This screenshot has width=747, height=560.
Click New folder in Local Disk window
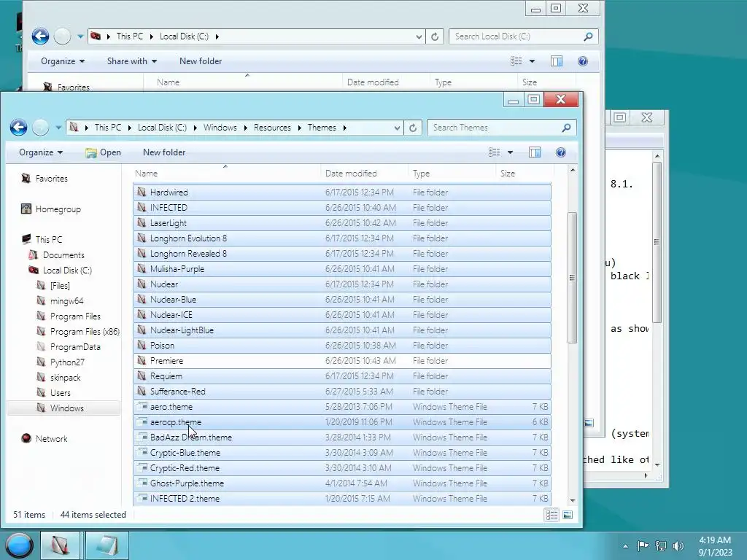click(201, 61)
